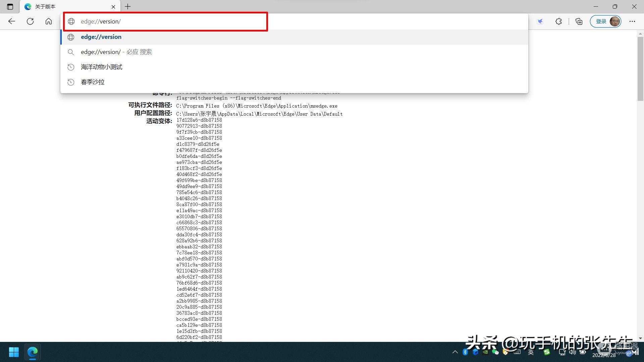Click the Edge taskbar icon
The height and width of the screenshot is (362, 644).
[33, 352]
